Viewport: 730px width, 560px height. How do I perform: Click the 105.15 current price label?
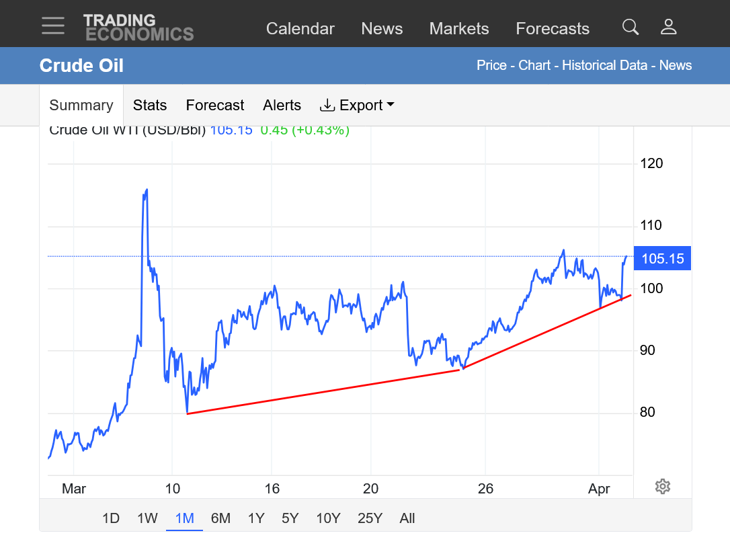click(662, 259)
